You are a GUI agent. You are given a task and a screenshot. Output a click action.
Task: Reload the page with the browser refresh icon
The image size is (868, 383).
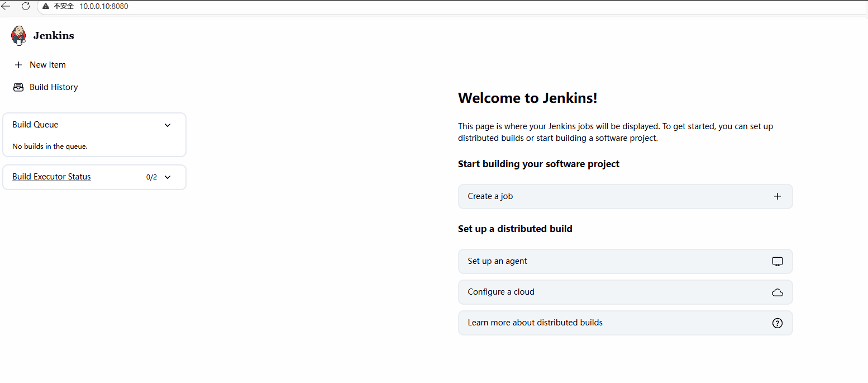coord(26,6)
